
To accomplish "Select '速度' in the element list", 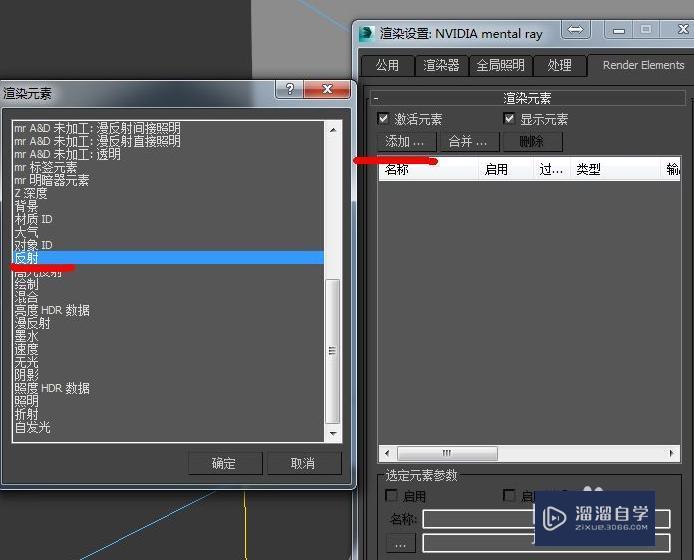I will 168,349.
